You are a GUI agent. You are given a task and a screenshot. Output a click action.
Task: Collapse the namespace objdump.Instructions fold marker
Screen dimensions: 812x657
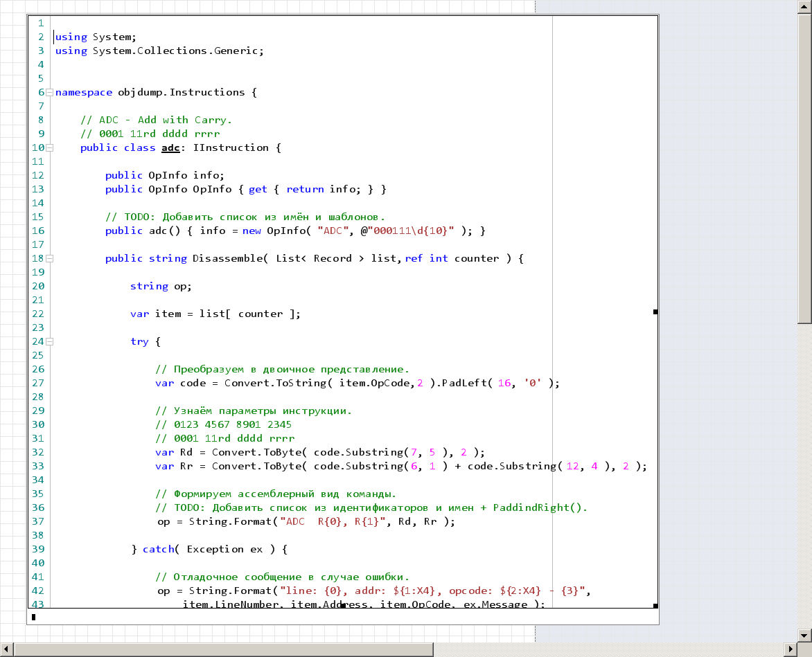click(50, 92)
